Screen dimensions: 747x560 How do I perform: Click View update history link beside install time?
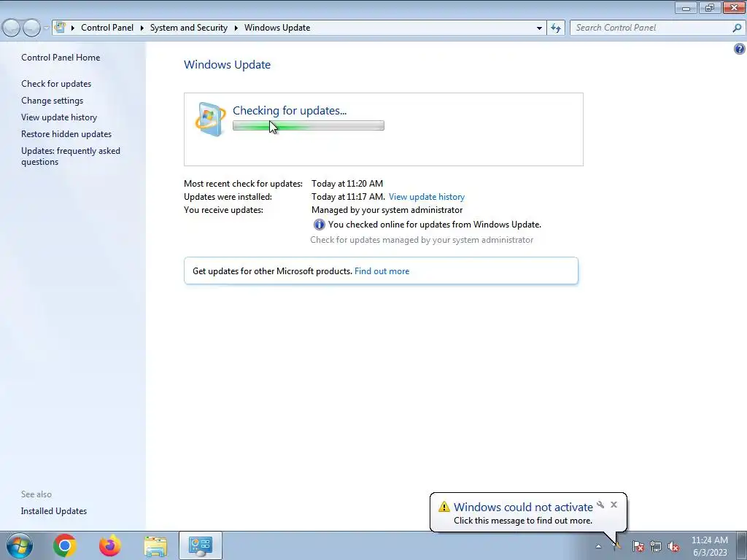426,197
